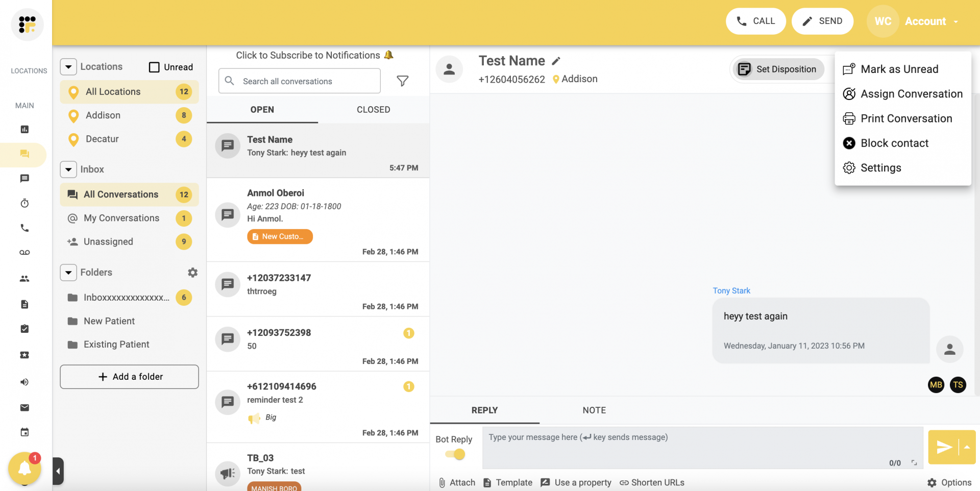This screenshot has width=980, height=491.
Task: Click the notification bell with red badge
Action: coord(24,468)
